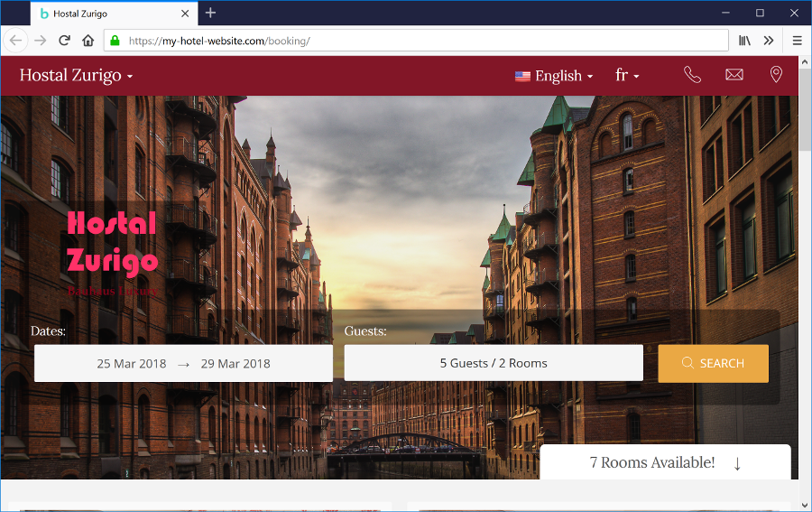This screenshot has width=812, height=512.
Task: Click the email envelope icon
Action: (734, 75)
